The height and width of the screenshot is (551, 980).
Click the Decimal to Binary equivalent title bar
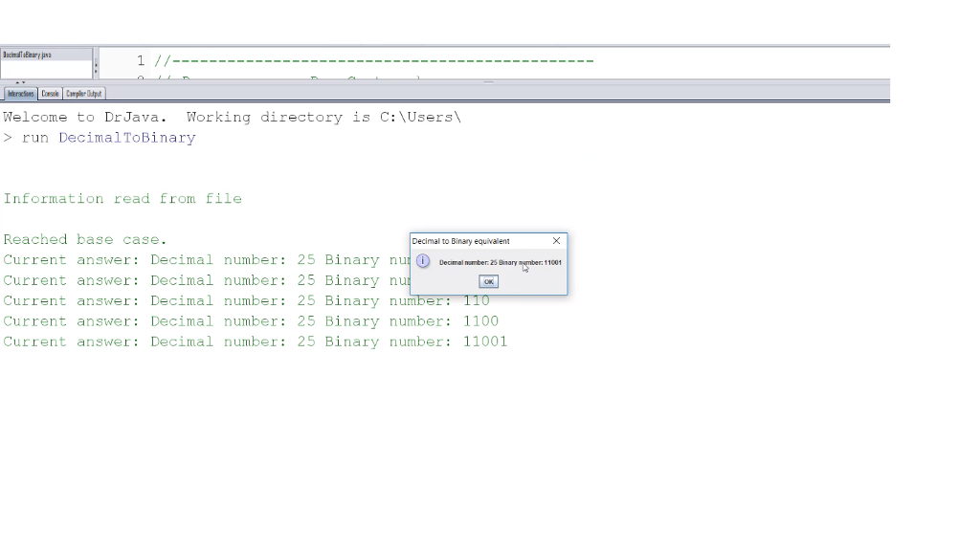tap(469, 240)
